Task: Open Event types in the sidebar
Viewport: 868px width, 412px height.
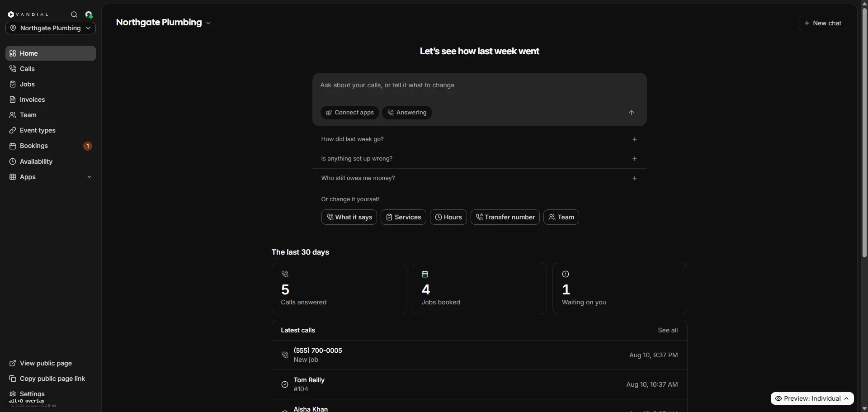Action: pyautogui.click(x=51, y=130)
